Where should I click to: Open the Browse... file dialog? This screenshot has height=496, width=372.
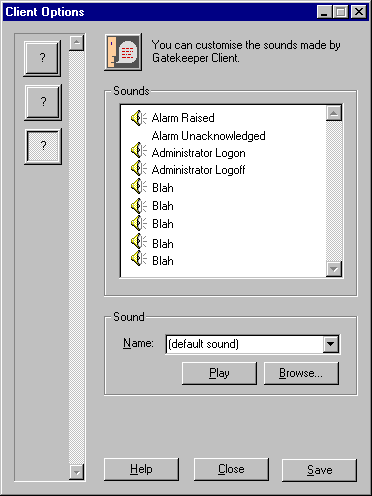coord(301,373)
